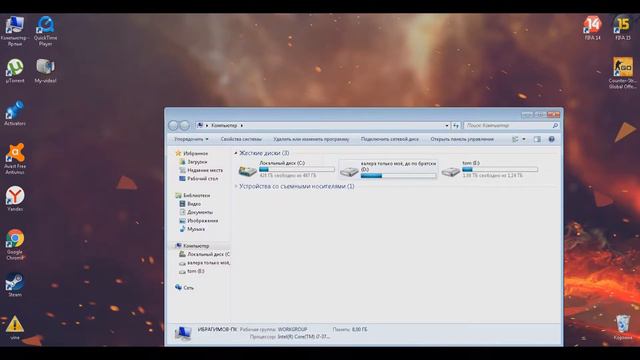Open the My-video desktop icon
Viewport: 640px width, 360px height.
click(45, 71)
